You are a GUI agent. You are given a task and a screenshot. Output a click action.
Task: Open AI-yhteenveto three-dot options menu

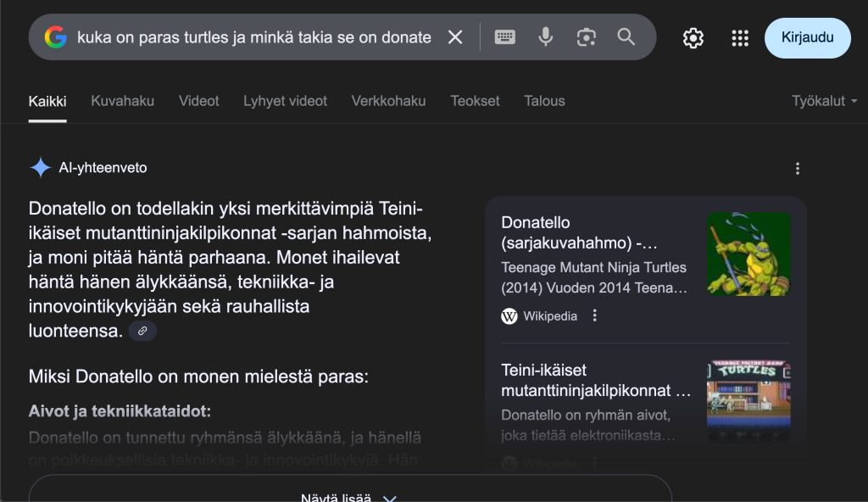797,169
